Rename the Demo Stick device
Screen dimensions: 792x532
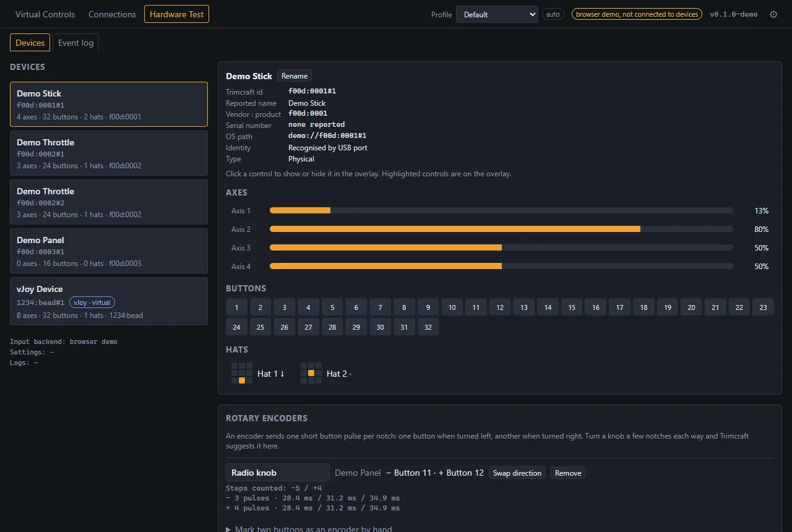click(x=295, y=76)
